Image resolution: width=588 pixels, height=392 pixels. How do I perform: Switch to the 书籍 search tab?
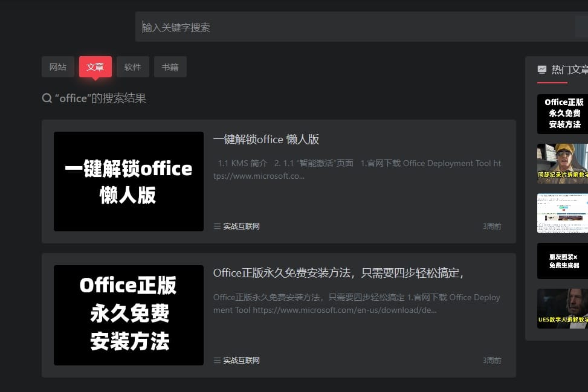170,67
